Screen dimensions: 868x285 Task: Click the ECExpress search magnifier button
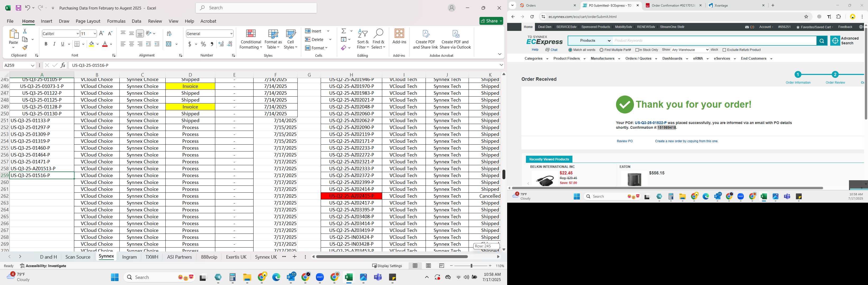pyautogui.click(x=822, y=41)
